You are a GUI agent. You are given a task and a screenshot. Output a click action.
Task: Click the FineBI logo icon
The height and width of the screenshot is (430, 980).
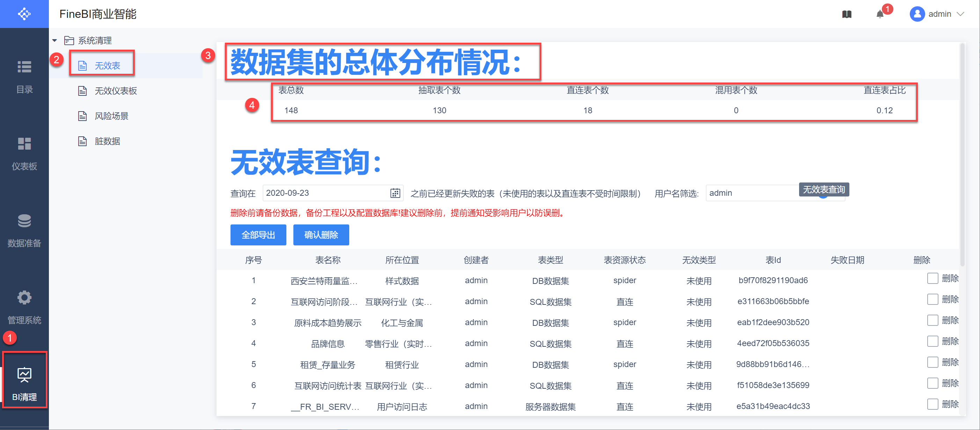[x=24, y=14]
